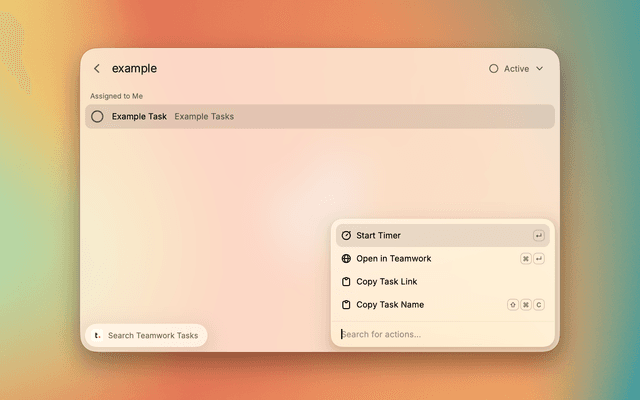Click the clipboard icon beside Copy Task Link

tap(346, 282)
